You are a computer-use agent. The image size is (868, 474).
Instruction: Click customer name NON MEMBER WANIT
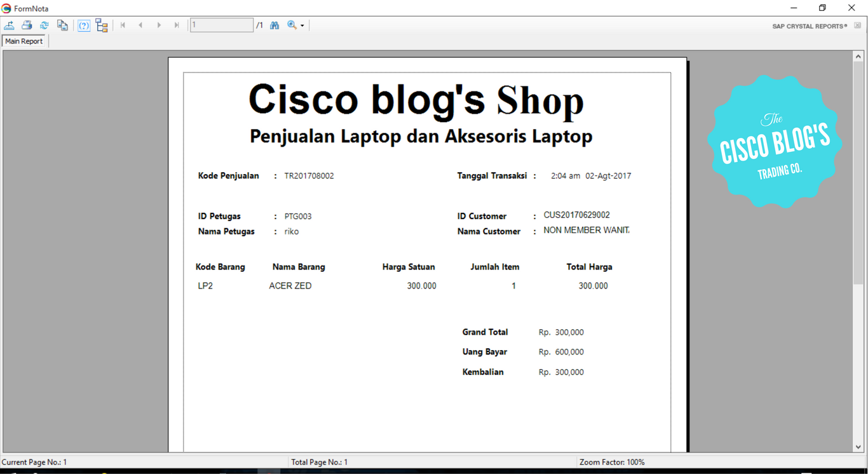[x=587, y=231]
